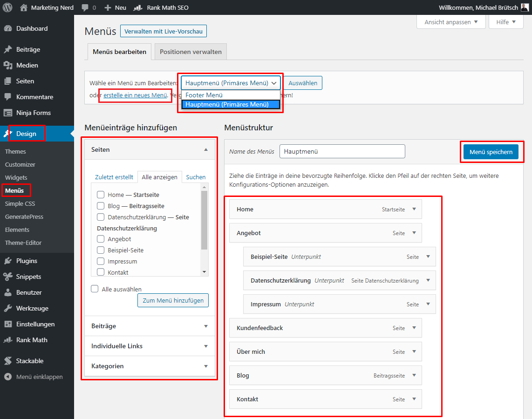
Task: Focus the Name des Menüs text field
Action: [342, 151]
